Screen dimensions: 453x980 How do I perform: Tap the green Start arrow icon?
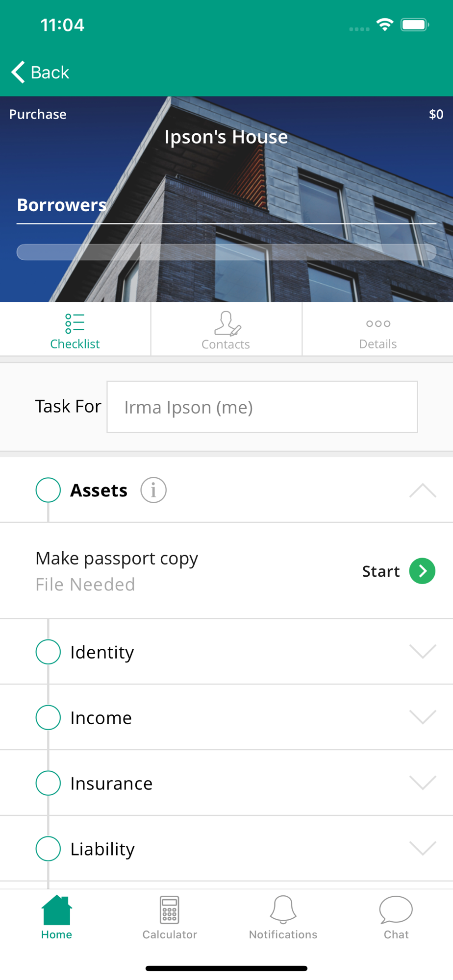(x=422, y=571)
